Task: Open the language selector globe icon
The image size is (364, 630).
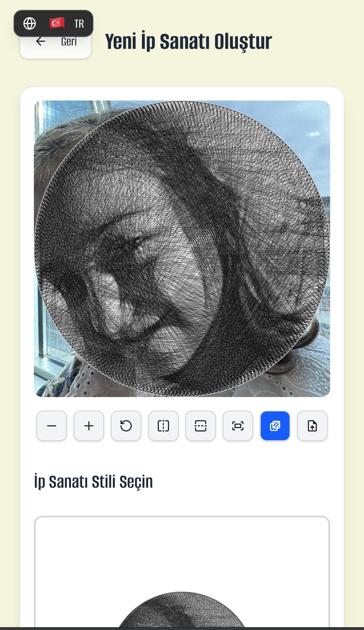Action: pos(30,23)
